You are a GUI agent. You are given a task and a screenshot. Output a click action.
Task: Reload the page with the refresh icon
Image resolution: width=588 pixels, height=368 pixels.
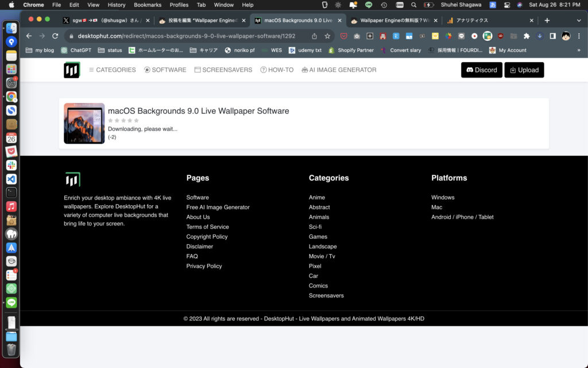click(x=55, y=36)
